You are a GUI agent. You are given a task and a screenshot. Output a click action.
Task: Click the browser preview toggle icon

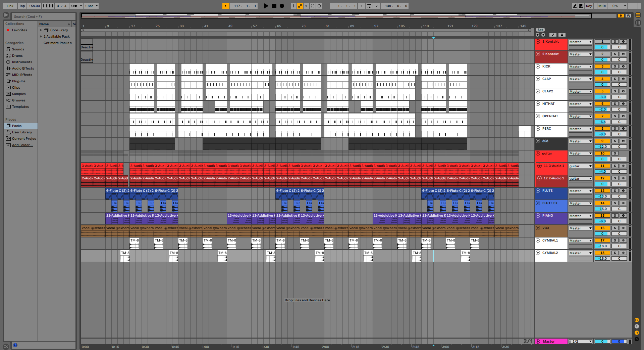[x=15, y=345]
